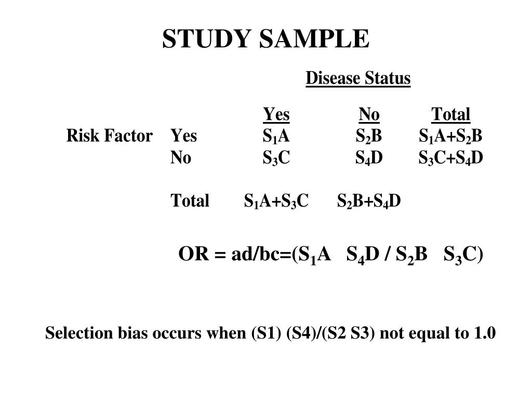Click the underlined No column header
Image resolution: width=532 pixels, height=399 pixels.
[x=369, y=114]
